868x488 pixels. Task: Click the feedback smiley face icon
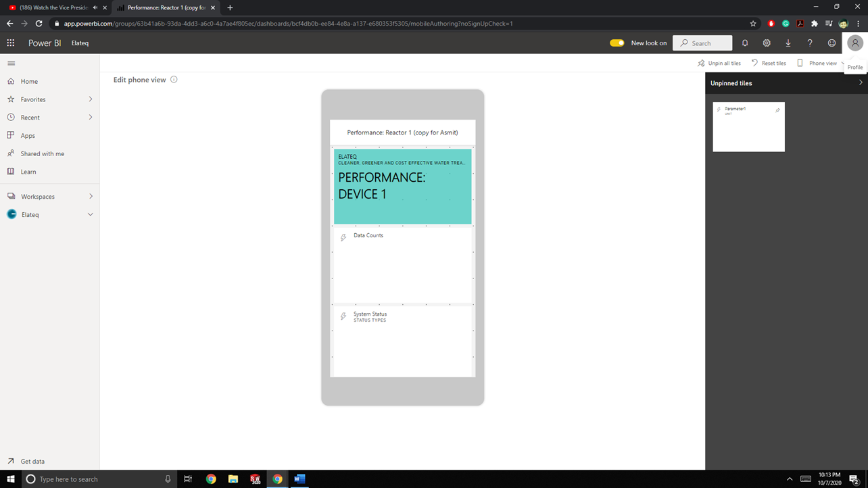pos(831,43)
